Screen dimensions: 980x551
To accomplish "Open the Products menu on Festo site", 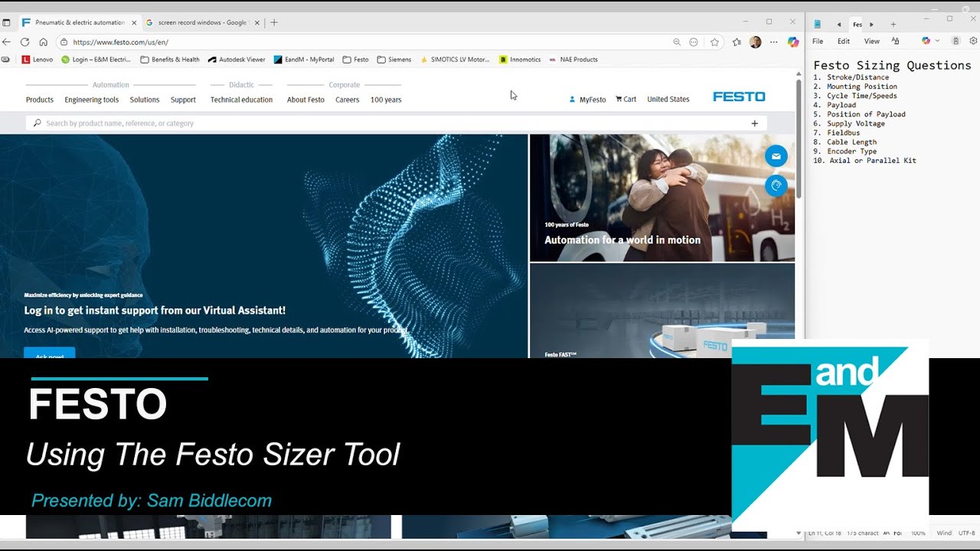I will [x=40, y=99].
